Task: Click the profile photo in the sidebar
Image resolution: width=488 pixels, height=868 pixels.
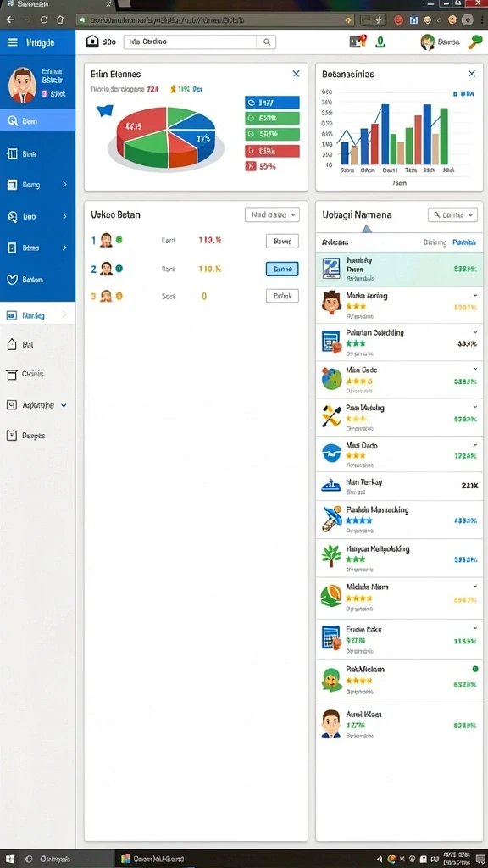Action: [23, 86]
